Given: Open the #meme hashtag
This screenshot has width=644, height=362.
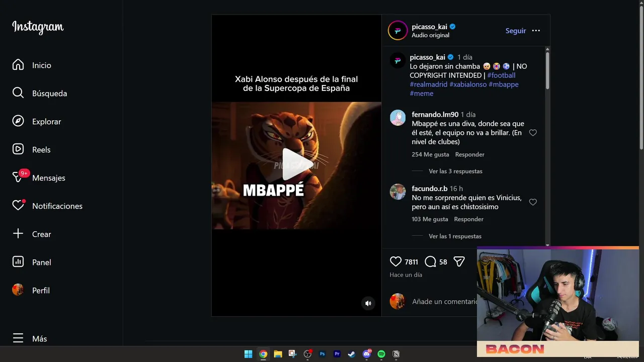Looking at the screenshot, I should (x=422, y=94).
